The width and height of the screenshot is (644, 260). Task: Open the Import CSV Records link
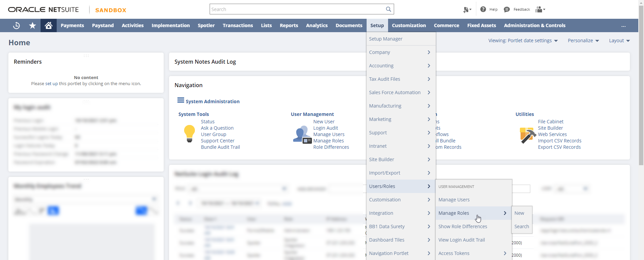click(559, 141)
